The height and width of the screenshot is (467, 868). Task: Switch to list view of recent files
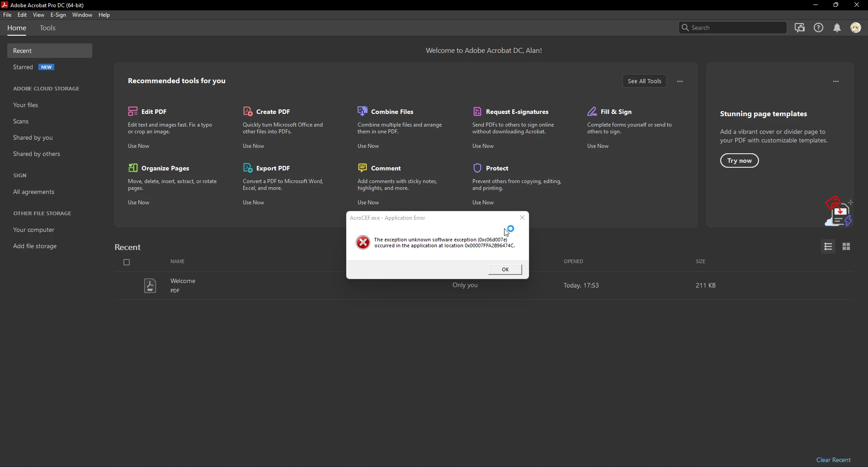[x=828, y=246]
